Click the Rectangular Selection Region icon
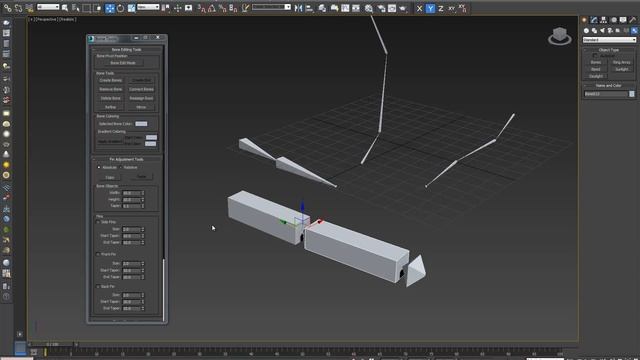Image resolution: width=640 pixels, height=360 pixels. (x=87, y=8)
